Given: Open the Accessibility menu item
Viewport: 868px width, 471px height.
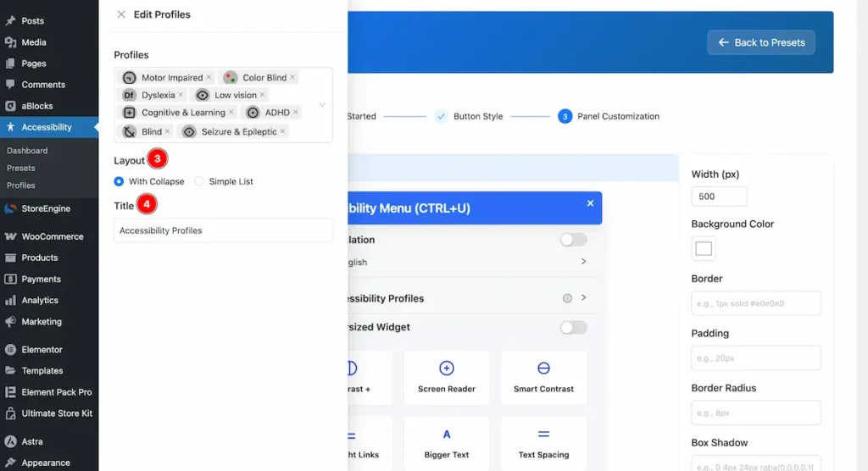Looking at the screenshot, I should click(49, 127).
